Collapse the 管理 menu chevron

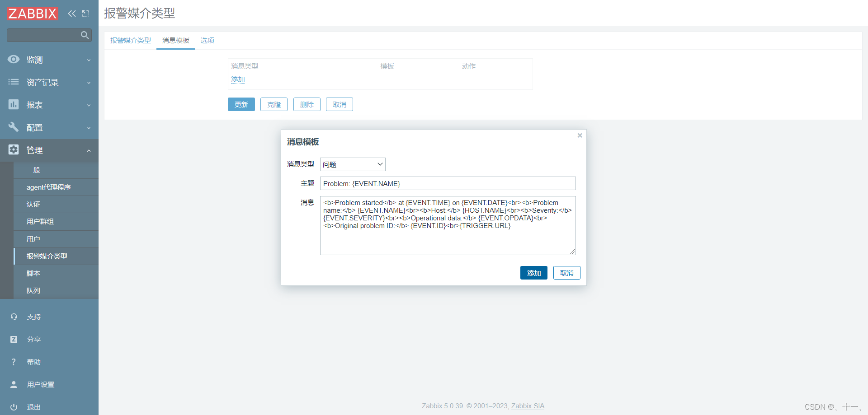(89, 150)
